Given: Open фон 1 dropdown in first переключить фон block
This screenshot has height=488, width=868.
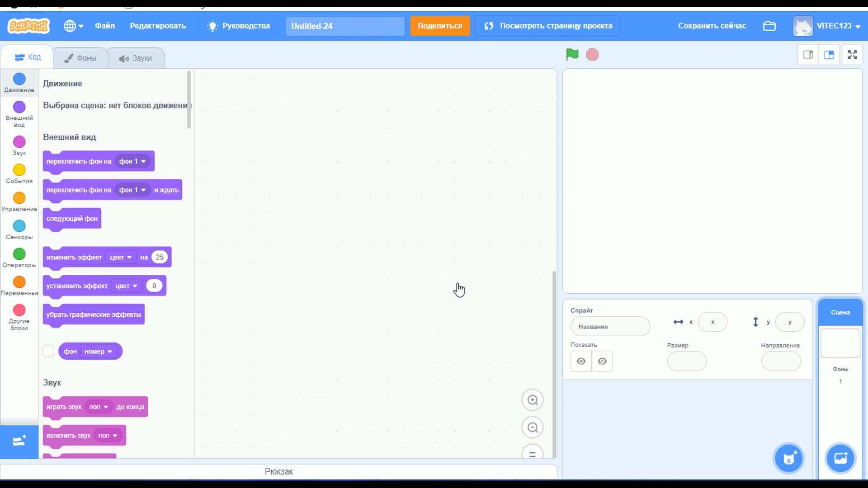Looking at the screenshot, I should click(132, 161).
